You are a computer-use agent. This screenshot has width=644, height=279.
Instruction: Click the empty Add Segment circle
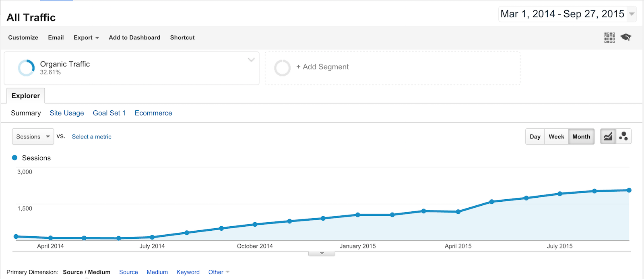282,68
